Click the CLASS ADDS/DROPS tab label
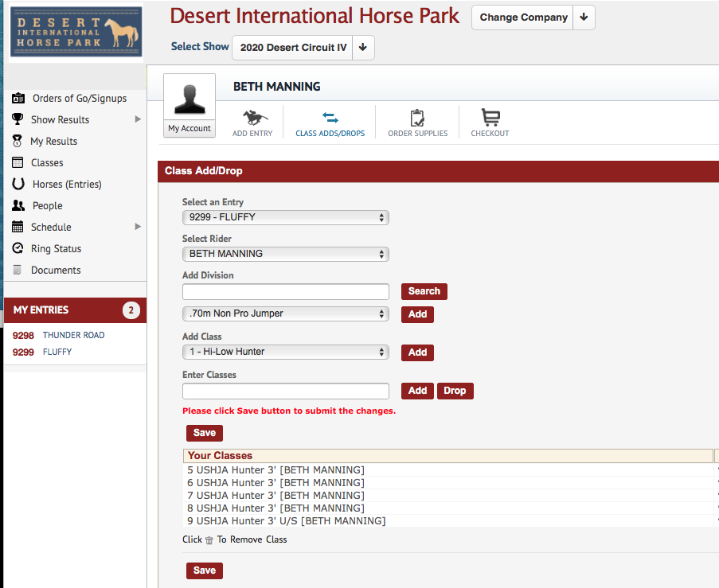719x588 pixels. (x=330, y=134)
